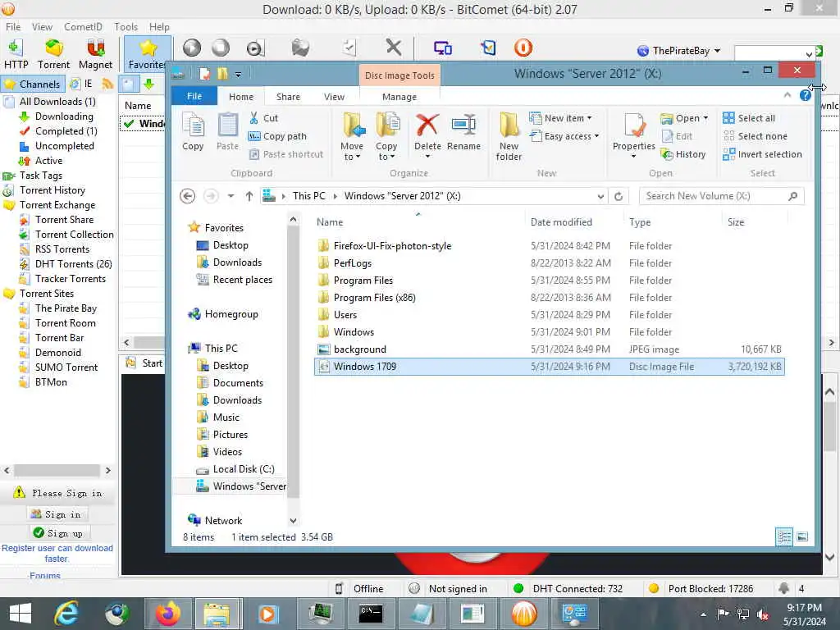
Task: Click the Torrent toolbar icon in BitComet
Action: click(53, 53)
